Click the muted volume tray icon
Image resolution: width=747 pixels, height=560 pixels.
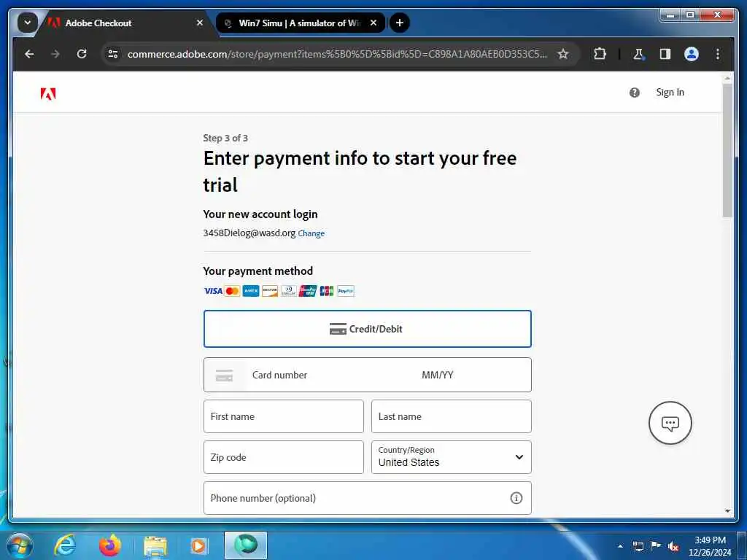673,546
